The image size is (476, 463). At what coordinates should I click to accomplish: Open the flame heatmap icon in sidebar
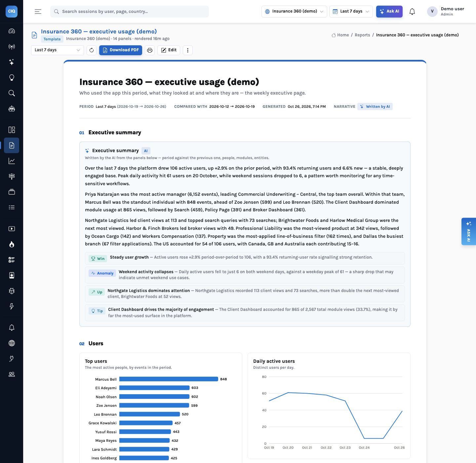coord(12,244)
